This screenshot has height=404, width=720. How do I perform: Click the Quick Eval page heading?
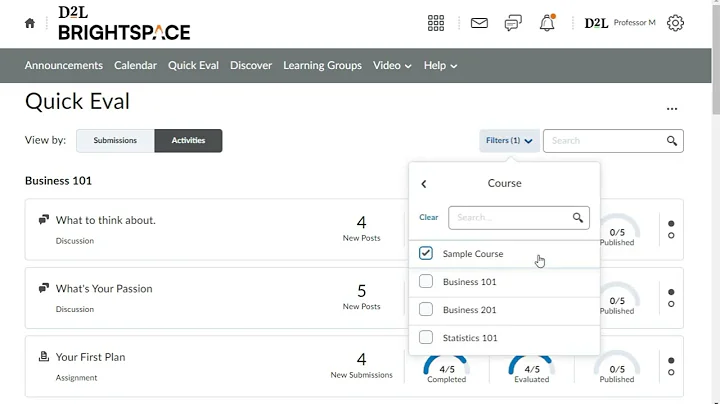tap(77, 101)
